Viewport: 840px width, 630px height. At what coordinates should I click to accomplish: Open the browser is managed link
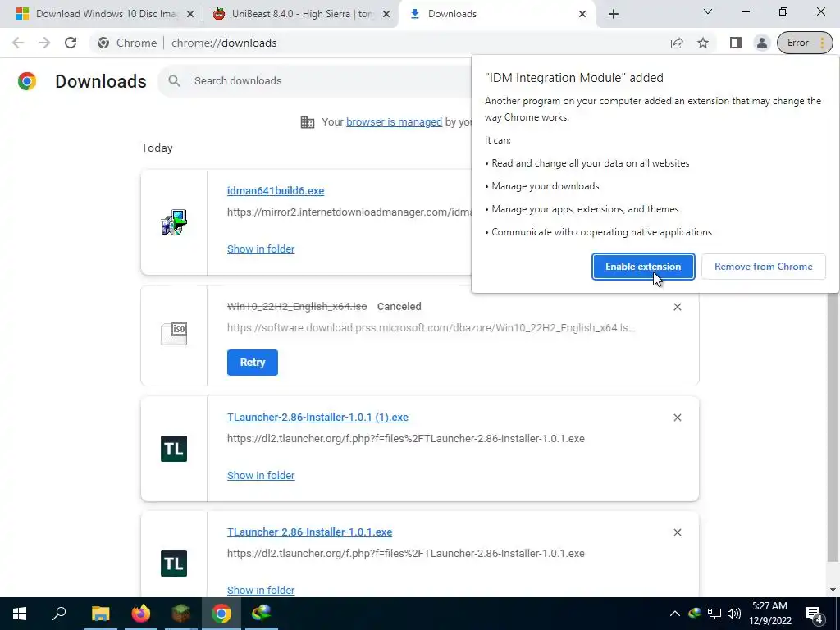click(x=394, y=122)
